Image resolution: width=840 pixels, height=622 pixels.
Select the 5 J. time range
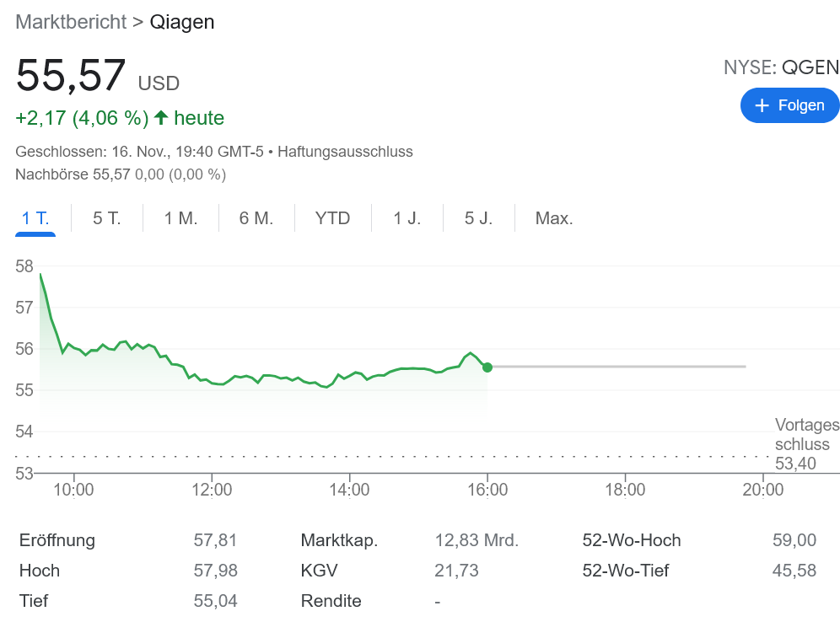[478, 217]
